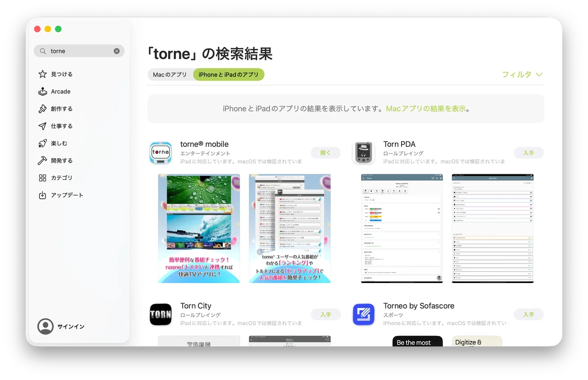Switch to the iPhoneとiPadのアプリ tab
The image size is (588, 380).
point(228,74)
